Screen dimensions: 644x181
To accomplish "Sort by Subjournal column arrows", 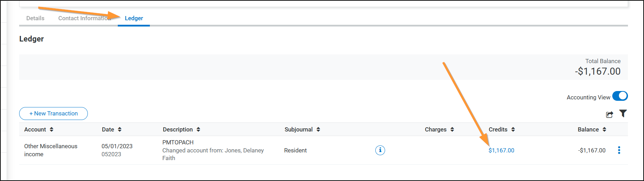I will coord(318,129).
